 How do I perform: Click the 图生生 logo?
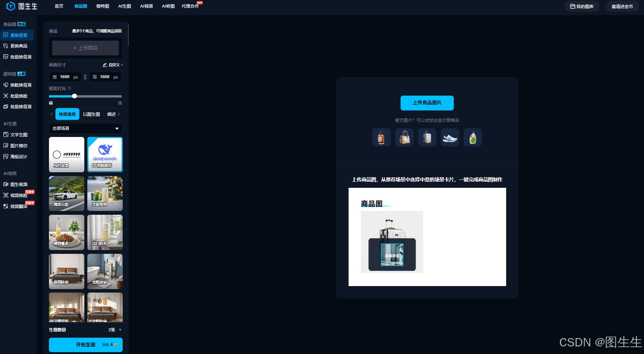22,6
